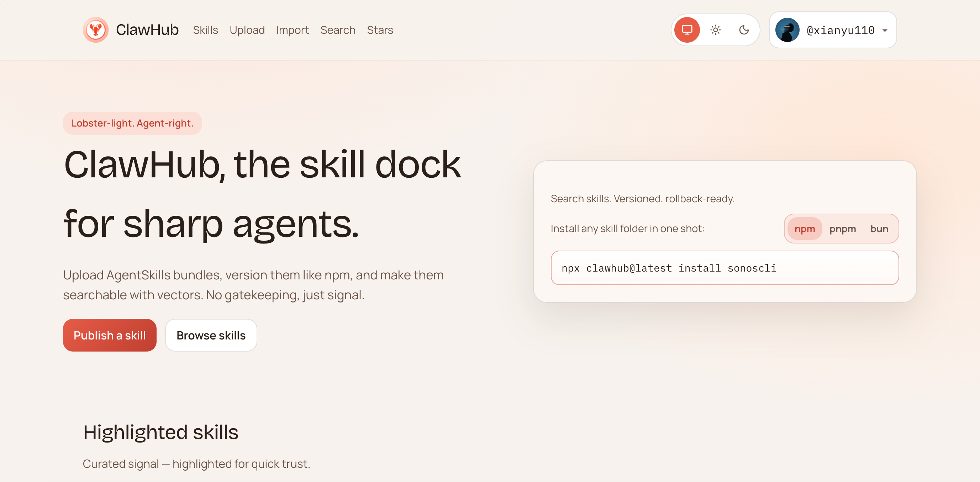The image size is (980, 482).
Task: Expand the user menu dropdown caret
Action: click(x=885, y=31)
